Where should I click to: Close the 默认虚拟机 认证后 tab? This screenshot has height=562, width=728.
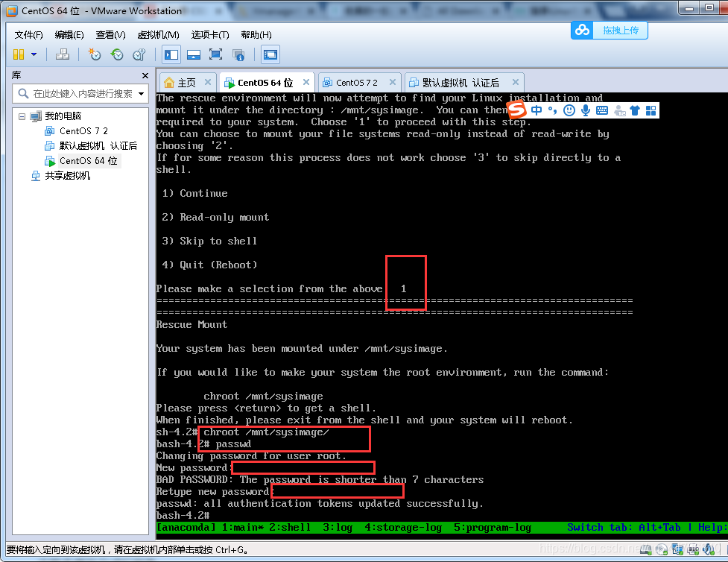516,82
